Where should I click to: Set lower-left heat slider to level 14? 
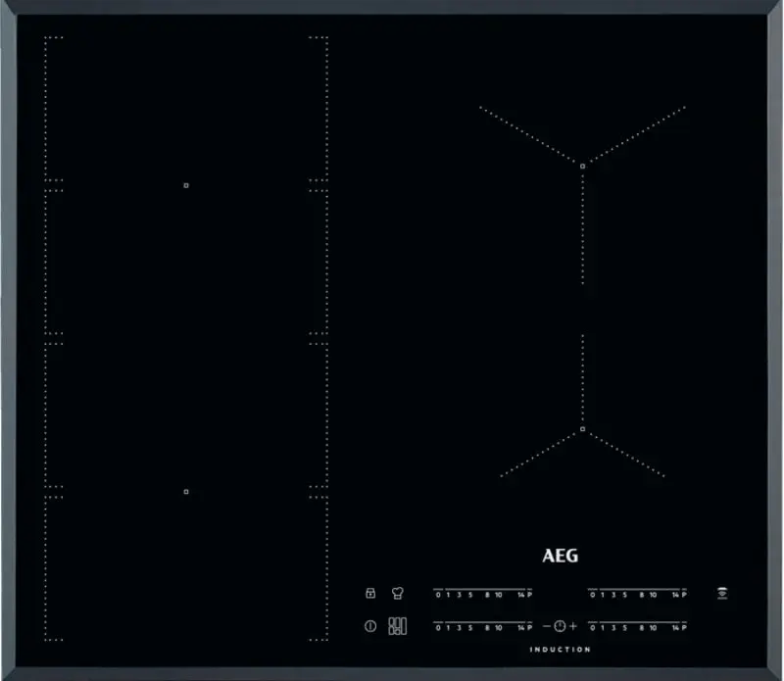pos(518,627)
